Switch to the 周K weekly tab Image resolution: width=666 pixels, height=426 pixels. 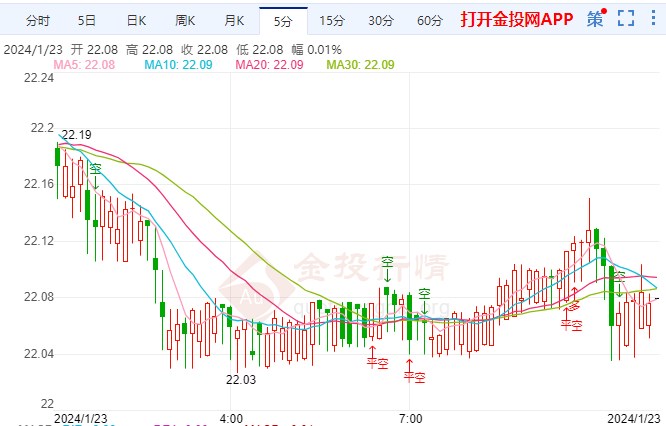(185, 20)
